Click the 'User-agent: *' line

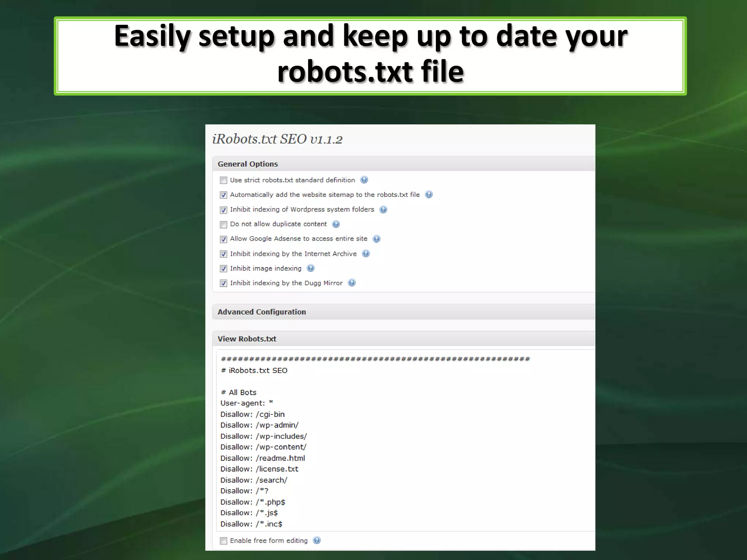point(247,403)
